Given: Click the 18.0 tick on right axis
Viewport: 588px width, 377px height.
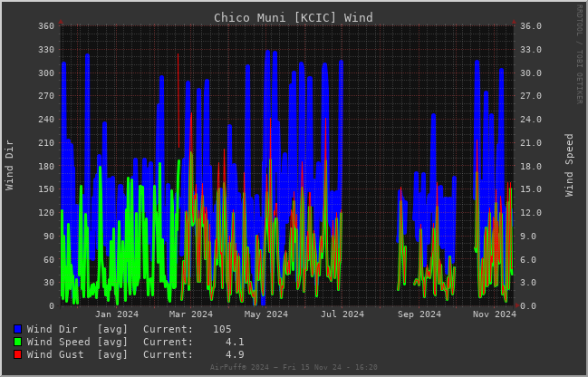Looking at the screenshot, I should click(530, 166).
